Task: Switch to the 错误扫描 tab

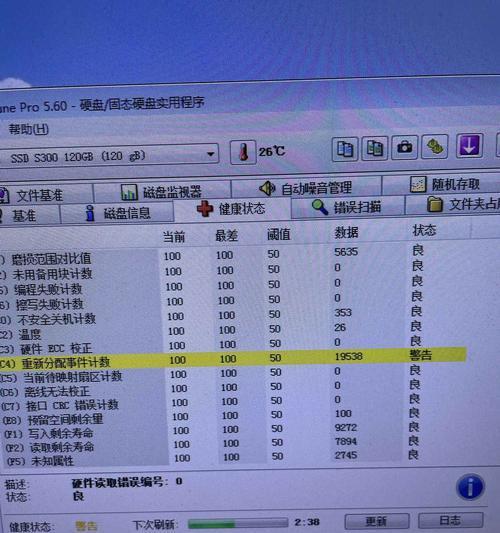Action: (x=348, y=207)
